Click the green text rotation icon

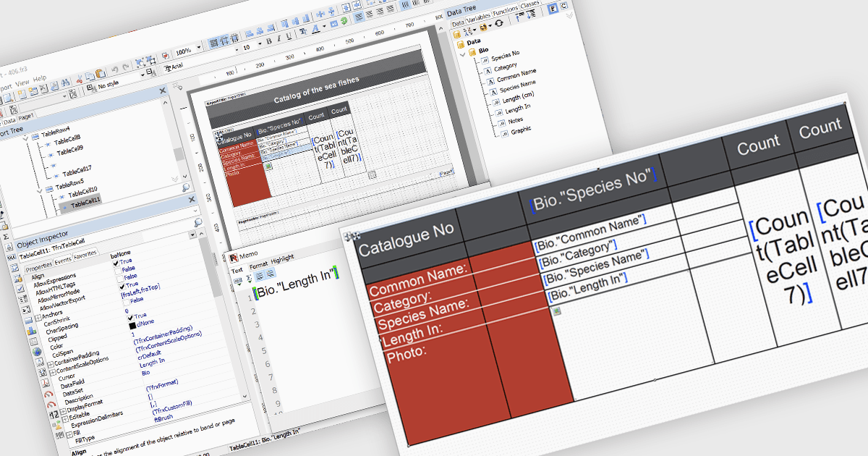pyautogui.click(x=345, y=21)
